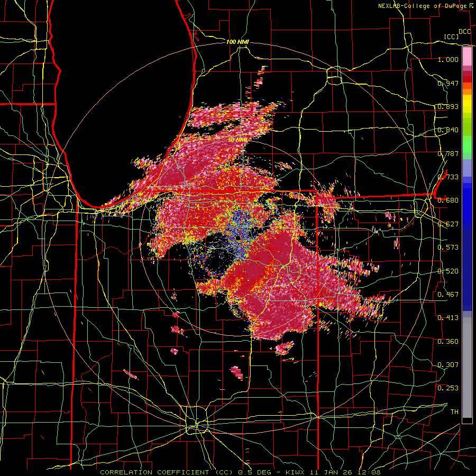Screen dimensions: 476x476
Task: Click the 12:08 timestamp in bottom caption
Action: (369, 472)
